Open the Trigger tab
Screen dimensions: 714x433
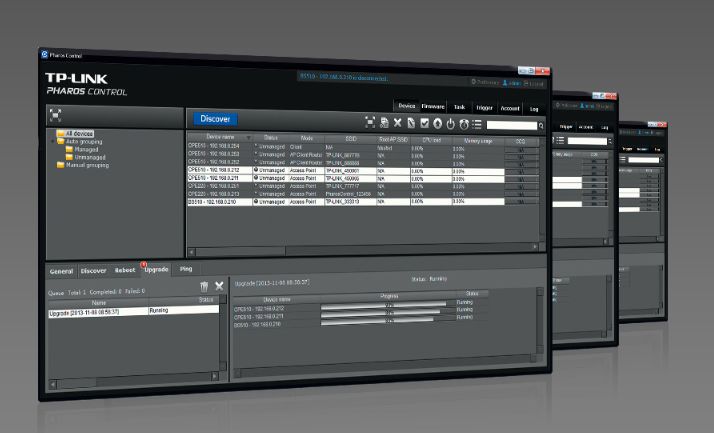[484, 106]
